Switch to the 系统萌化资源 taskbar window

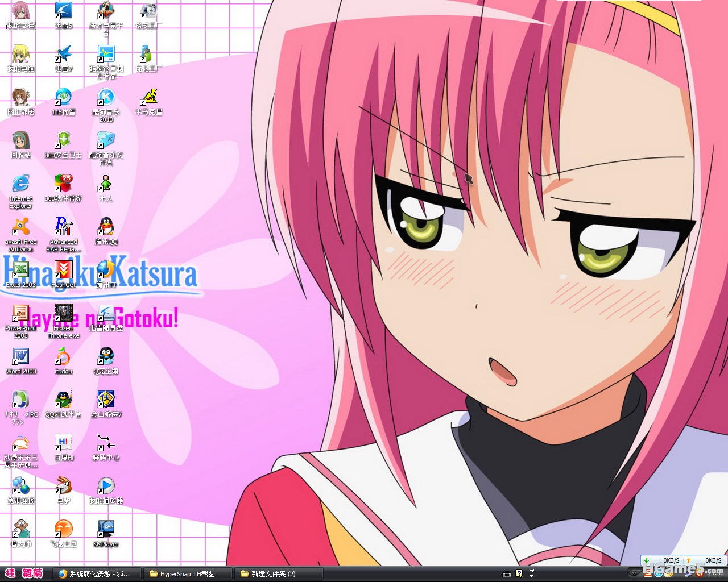coord(94,573)
